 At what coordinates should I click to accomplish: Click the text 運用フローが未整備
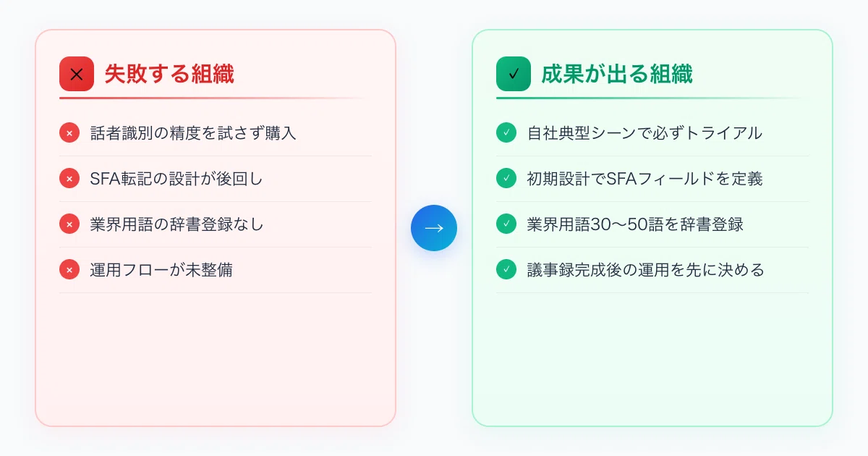[x=161, y=270]
